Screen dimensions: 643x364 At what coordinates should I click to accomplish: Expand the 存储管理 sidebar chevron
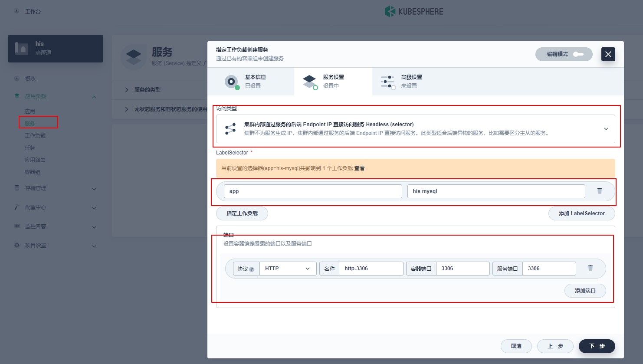pyautogui.click(x=94, y=189)
